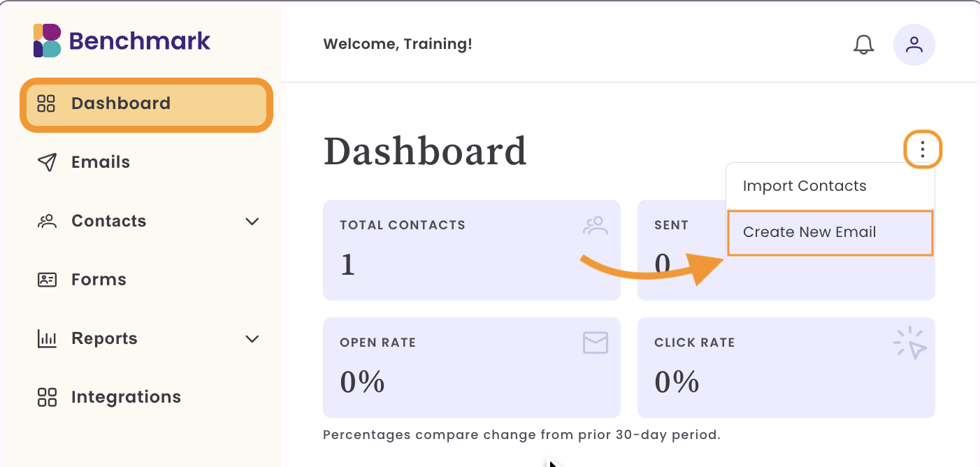Click the envelope icon in Open Rate card

596,343
